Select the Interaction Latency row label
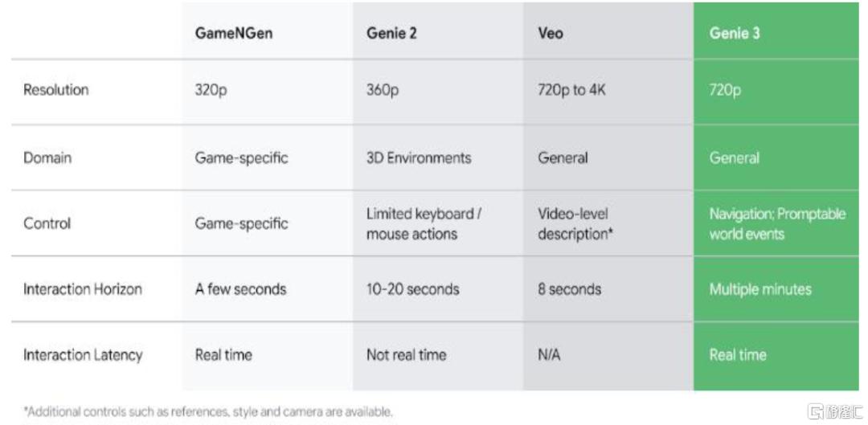The height and width of the screenshot is (425, 868). 83,355
